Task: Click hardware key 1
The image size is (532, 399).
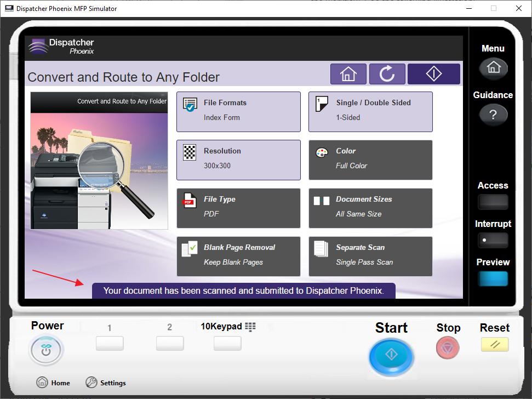Action: [x=110, y=343]
